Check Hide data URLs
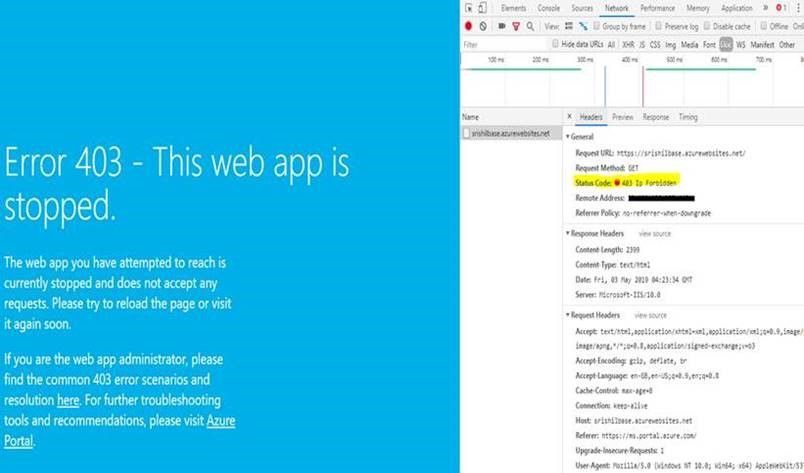The image size is (804, 473). pyautogui.click(x=555, y=44)
